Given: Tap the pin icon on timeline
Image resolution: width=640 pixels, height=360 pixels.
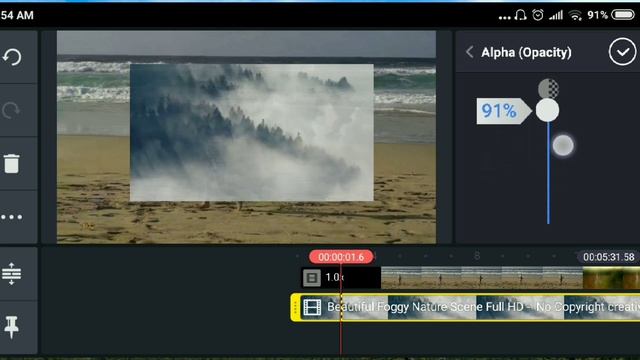Looking at the screenshot, I should (11, 327).
